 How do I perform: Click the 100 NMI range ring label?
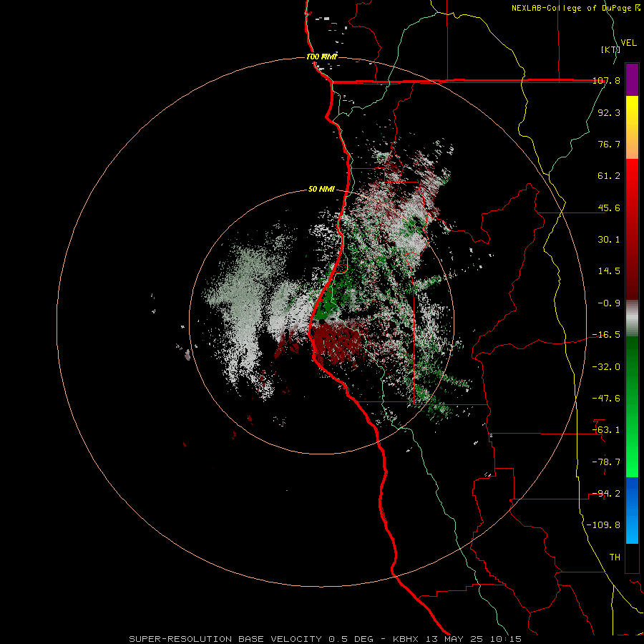pyautogui.click(x=321, y=57)
